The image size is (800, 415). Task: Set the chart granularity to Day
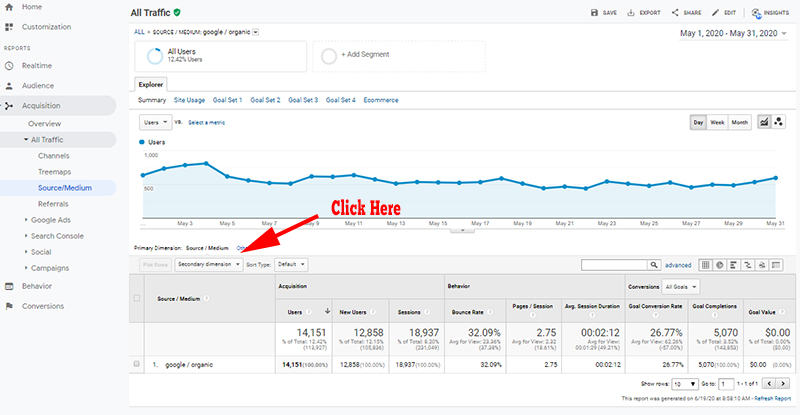[698, 123]
